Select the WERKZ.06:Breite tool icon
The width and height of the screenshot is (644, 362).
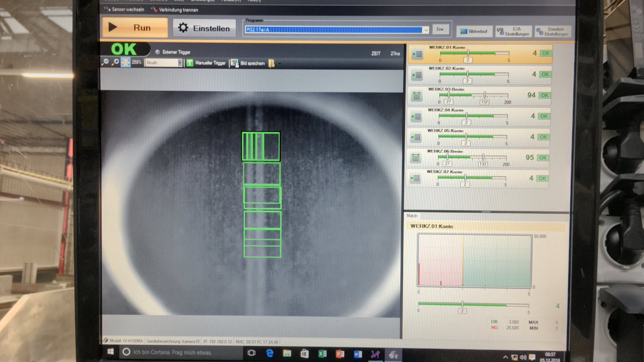coord(416,158)
